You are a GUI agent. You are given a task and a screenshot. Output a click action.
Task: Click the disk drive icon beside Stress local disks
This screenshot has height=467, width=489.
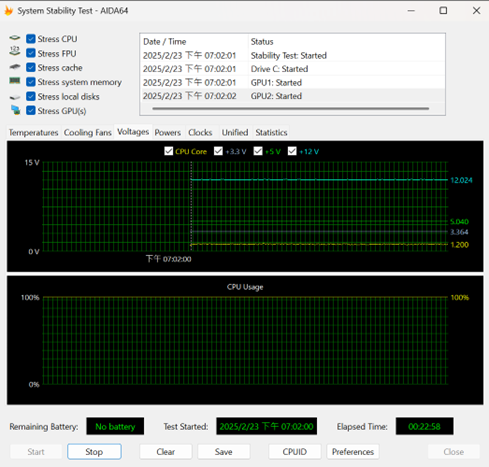click(x=15, y=97)
